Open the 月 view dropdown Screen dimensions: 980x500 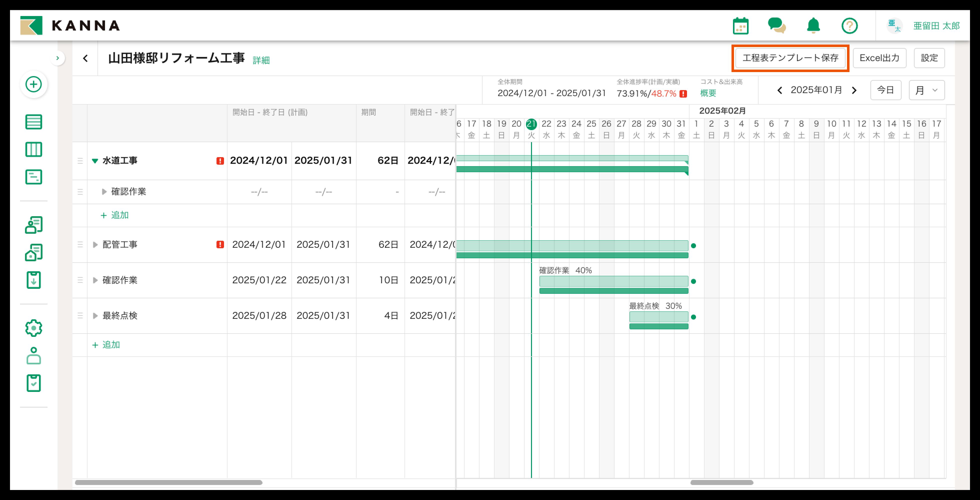tap(926, 90)
